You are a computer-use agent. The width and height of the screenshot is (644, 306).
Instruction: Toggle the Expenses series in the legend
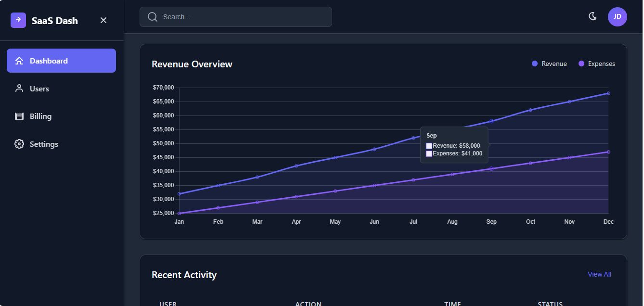coord(596,64)
